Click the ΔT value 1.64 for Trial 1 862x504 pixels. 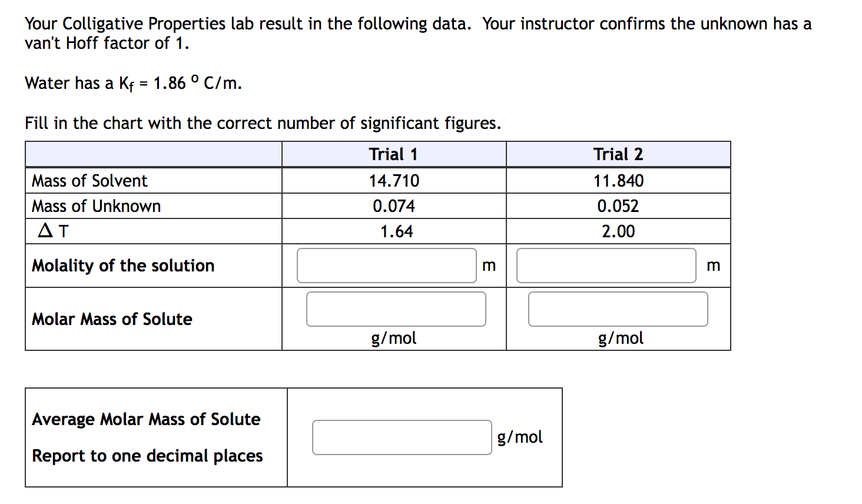click(393, 231)
